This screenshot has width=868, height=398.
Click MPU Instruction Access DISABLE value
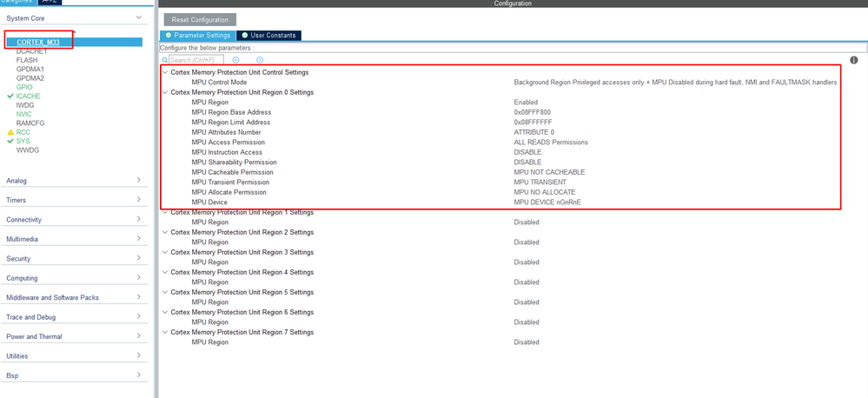[x=528, y=152]
